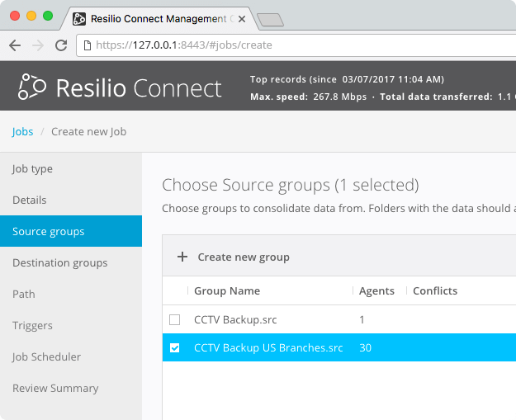
Task: Select the Resilio Connect Management browser tab
Action: coord(159,19)
